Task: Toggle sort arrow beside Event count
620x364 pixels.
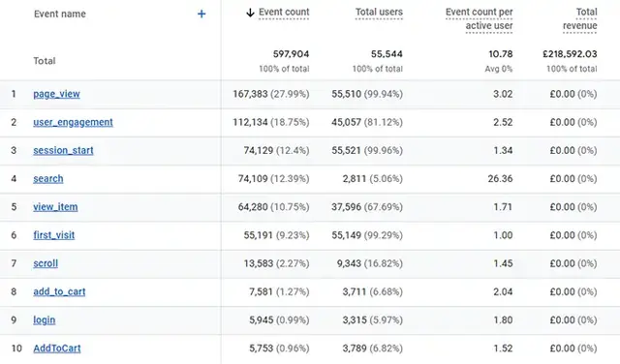Action: [250, 13]
